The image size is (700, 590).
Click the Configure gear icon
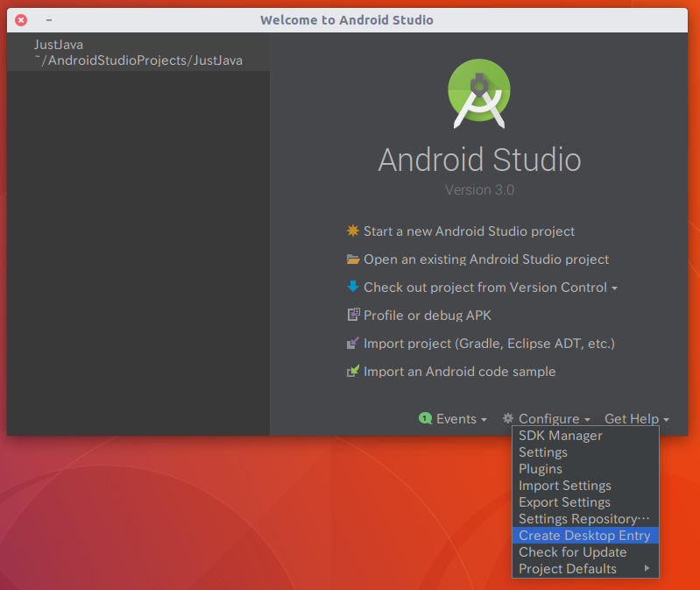[507, 418]
